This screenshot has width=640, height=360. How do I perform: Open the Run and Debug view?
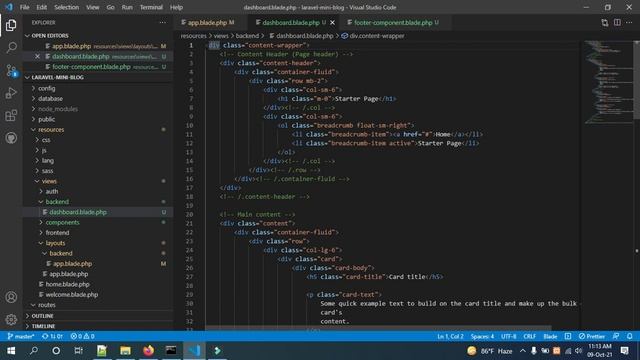[11, 93]
